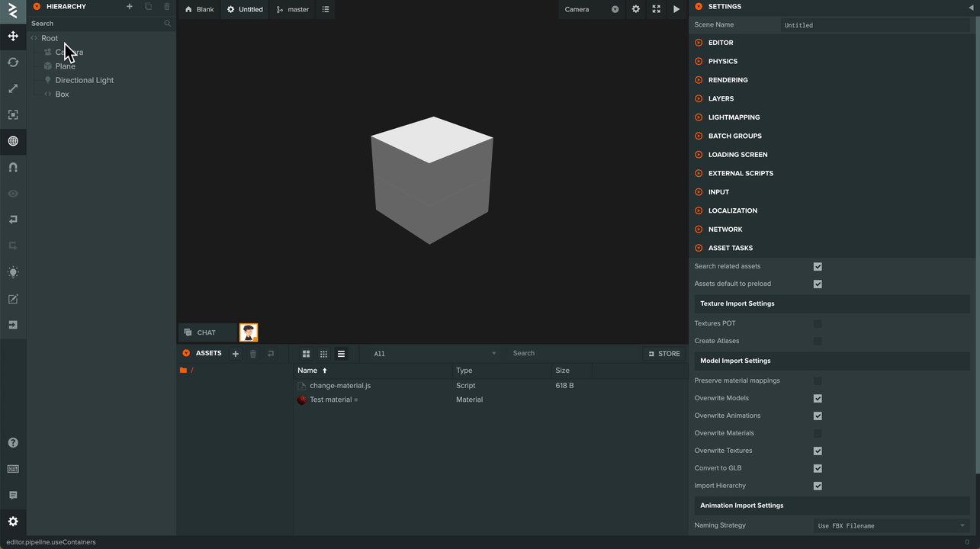Expand the RENDERING settings section
The height and width of the screenshot is (549, 980).
click(x=832, y=80)
